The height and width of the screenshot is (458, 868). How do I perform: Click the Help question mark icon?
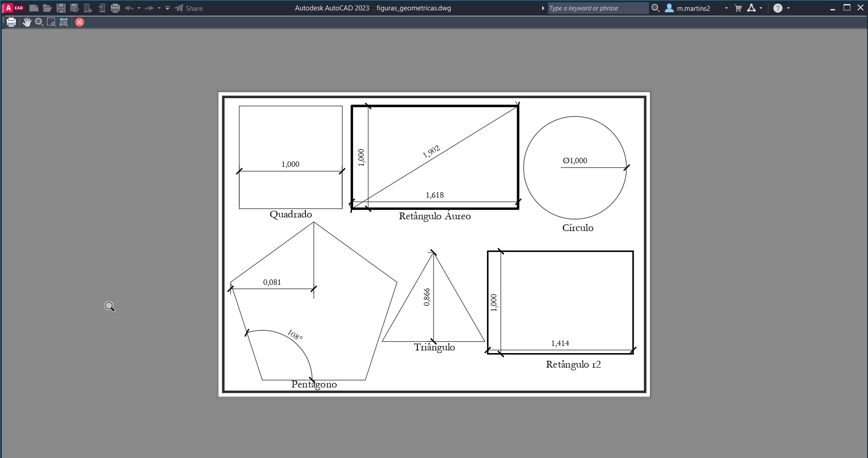point(778,8)
